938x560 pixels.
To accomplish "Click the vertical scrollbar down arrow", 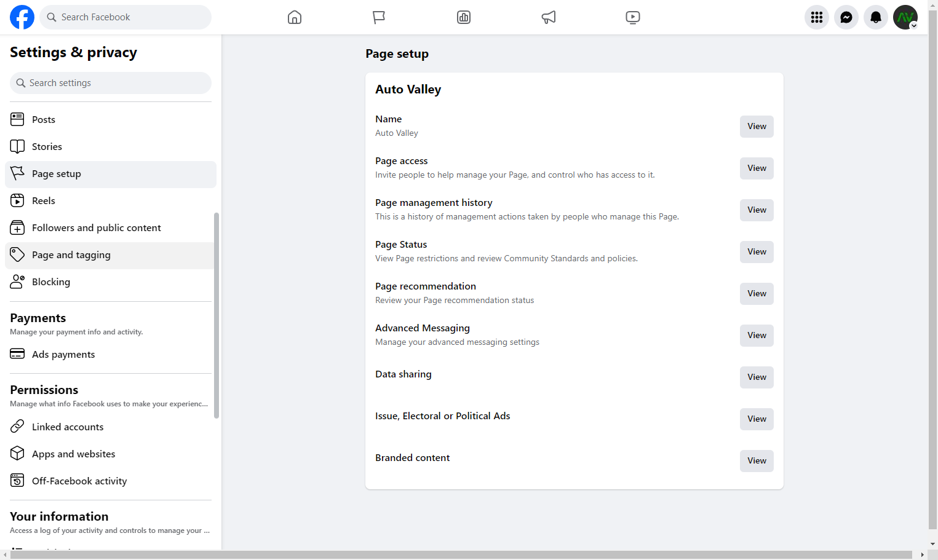I will point(933,544).
